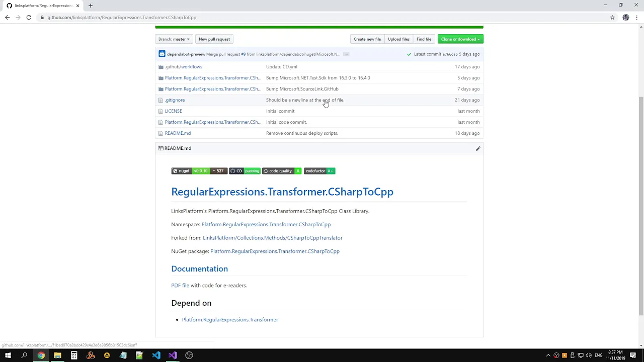This screenshot has width=644, height=362.
Task: Open the Windows notification center
Action: click(633, 355)
